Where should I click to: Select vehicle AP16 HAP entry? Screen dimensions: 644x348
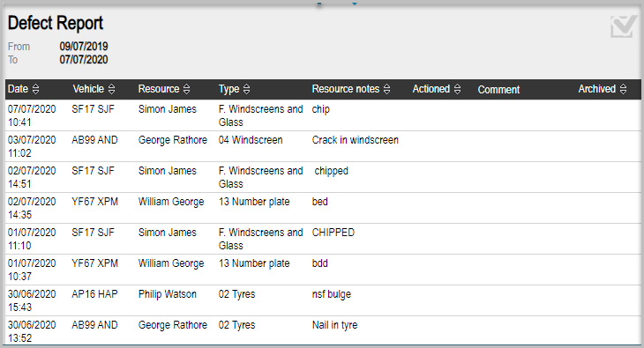pyautogui.click(x=94, y=294)
